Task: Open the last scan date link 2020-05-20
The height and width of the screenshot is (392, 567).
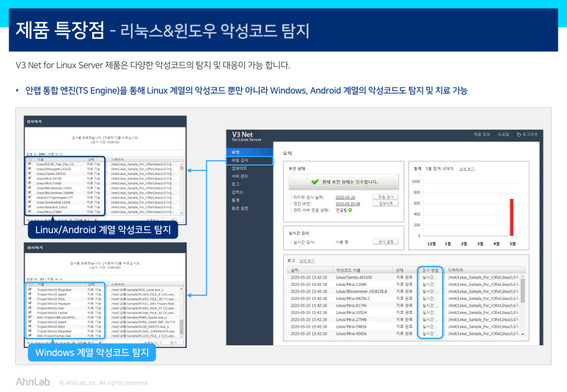Action: click(x=345, y=197)
